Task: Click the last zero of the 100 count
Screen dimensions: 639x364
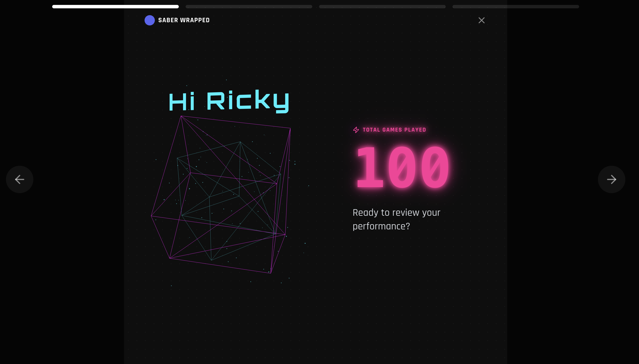Action: (x=435, y=167)
